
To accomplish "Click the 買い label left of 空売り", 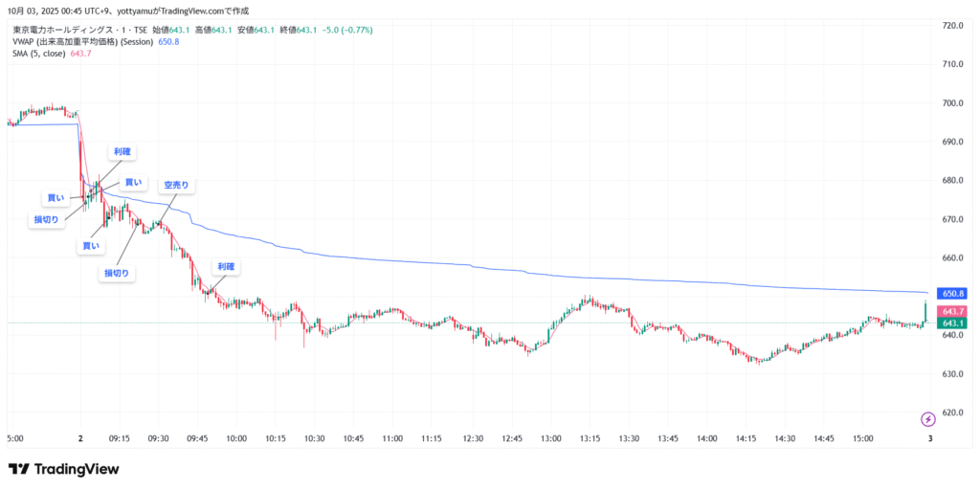I will click(133, 182).
